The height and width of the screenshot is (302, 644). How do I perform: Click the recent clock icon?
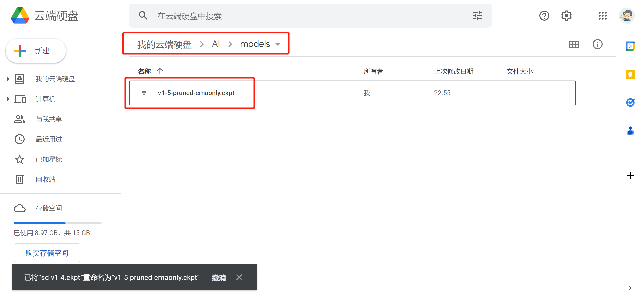20,139
